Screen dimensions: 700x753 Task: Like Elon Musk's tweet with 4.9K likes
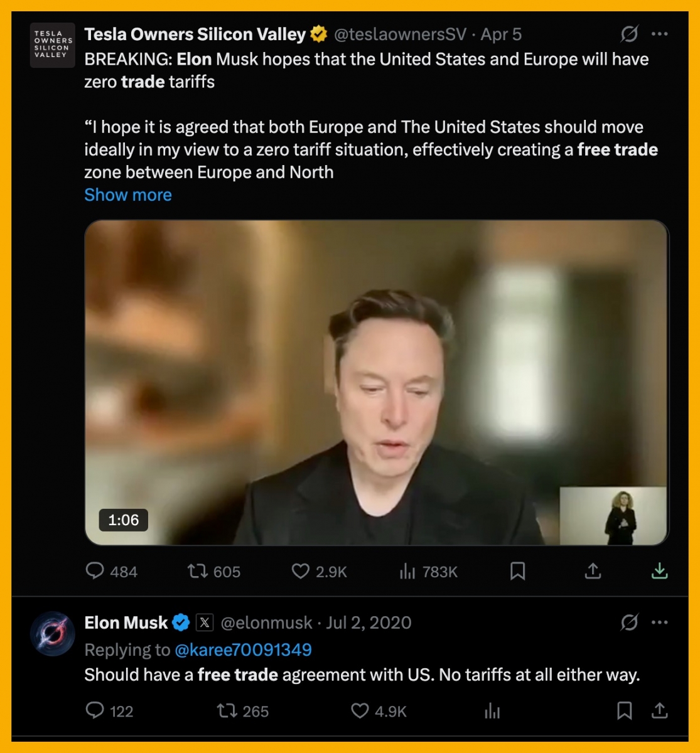click(x=360, y=710)
